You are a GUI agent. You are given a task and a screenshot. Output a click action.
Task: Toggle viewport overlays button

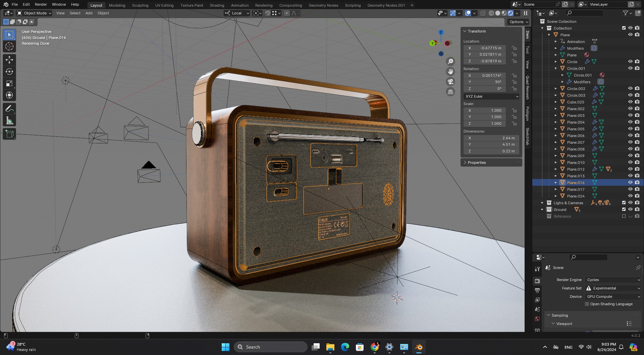click(468, 13)
